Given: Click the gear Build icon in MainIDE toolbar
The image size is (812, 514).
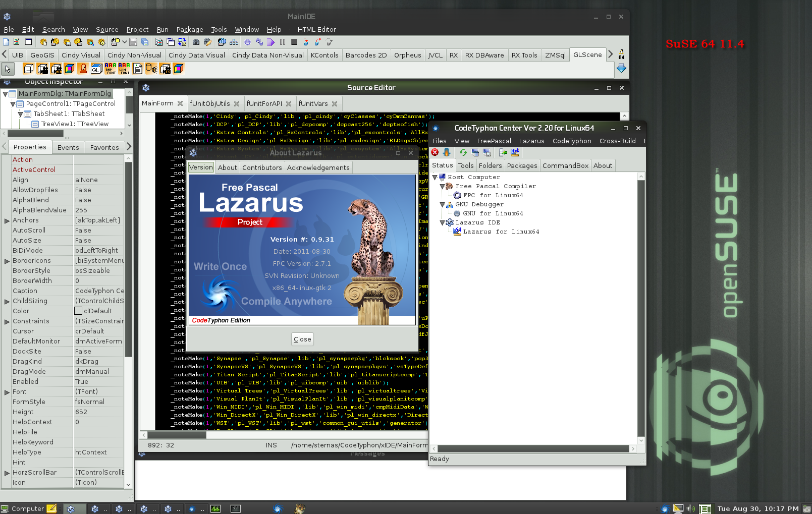Looking at the screenshot, I should click(x=247, y=42).
